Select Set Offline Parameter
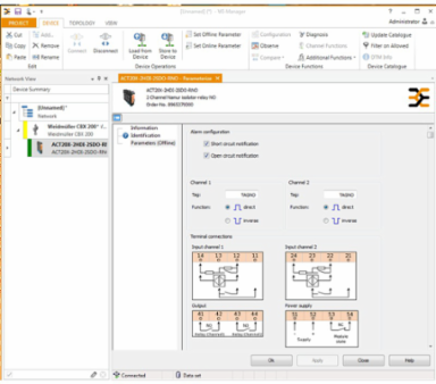 pyautogui.click(x=213, y=34)
